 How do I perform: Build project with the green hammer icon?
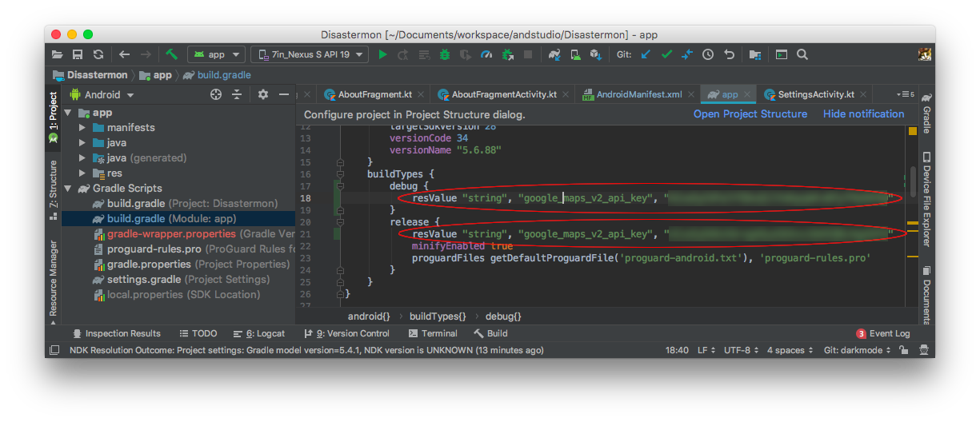(x=171, y=54)
